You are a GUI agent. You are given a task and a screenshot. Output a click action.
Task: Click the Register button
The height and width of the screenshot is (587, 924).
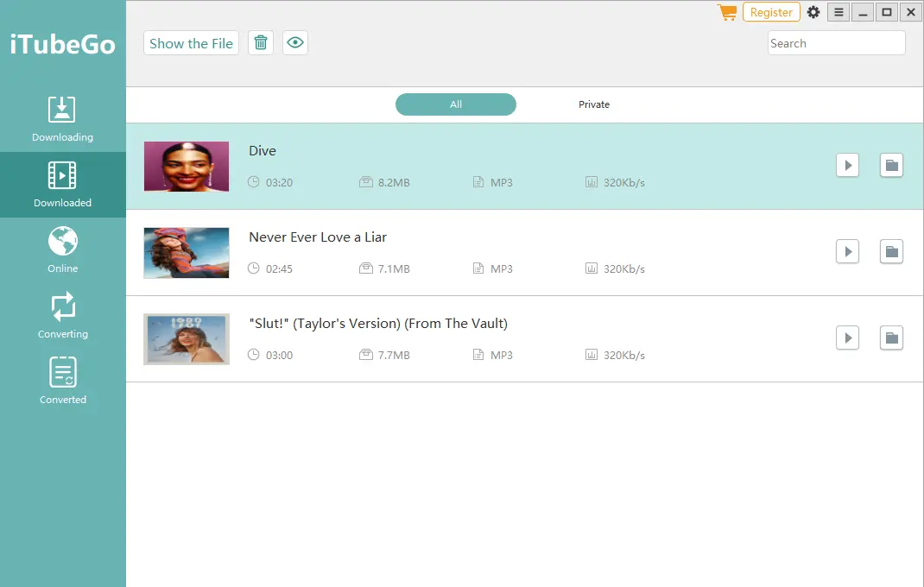click(x=771, y=12)
